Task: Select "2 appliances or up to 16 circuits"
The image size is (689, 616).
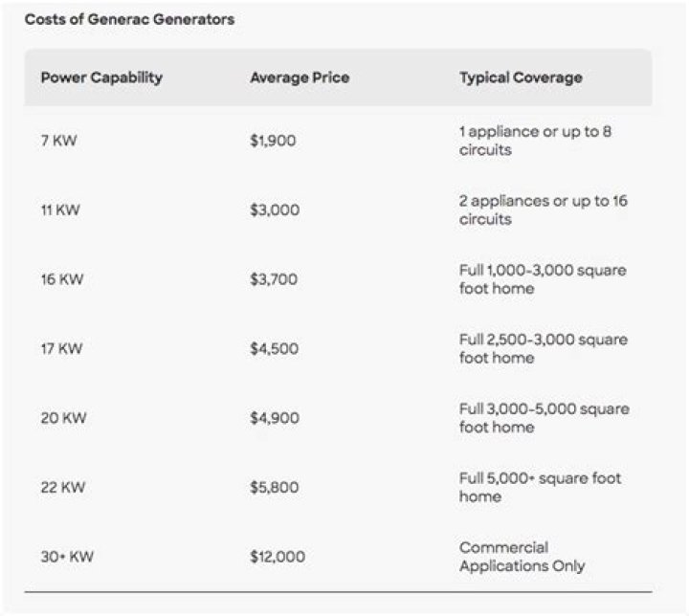Action: 543,210
